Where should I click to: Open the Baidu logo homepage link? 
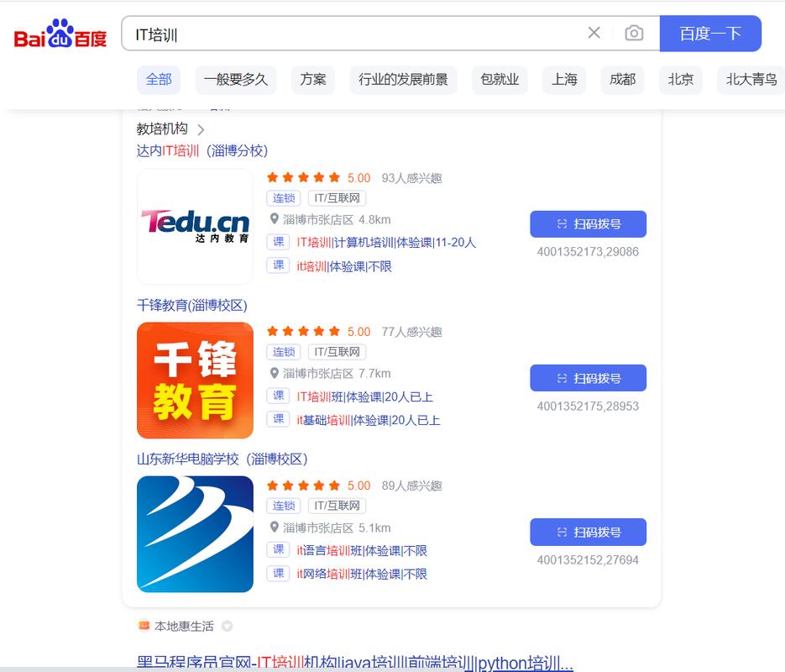(60, 34)
